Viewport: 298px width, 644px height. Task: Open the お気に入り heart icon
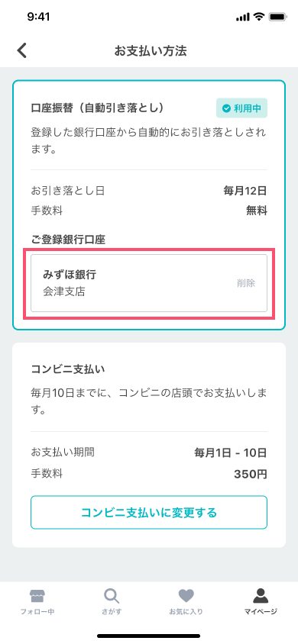(186, 596)
